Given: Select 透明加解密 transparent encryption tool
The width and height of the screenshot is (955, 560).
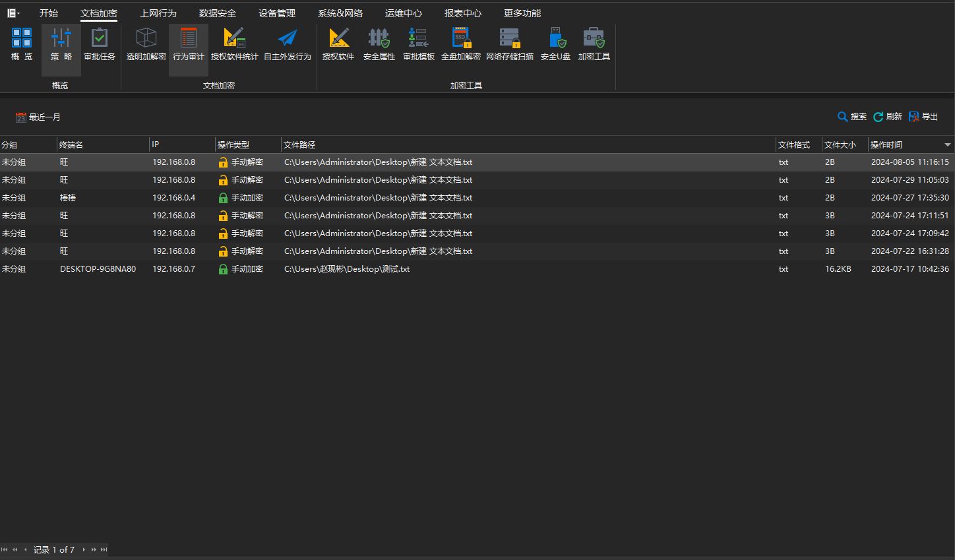Looking at the screenshot, I should coord(146,44).
